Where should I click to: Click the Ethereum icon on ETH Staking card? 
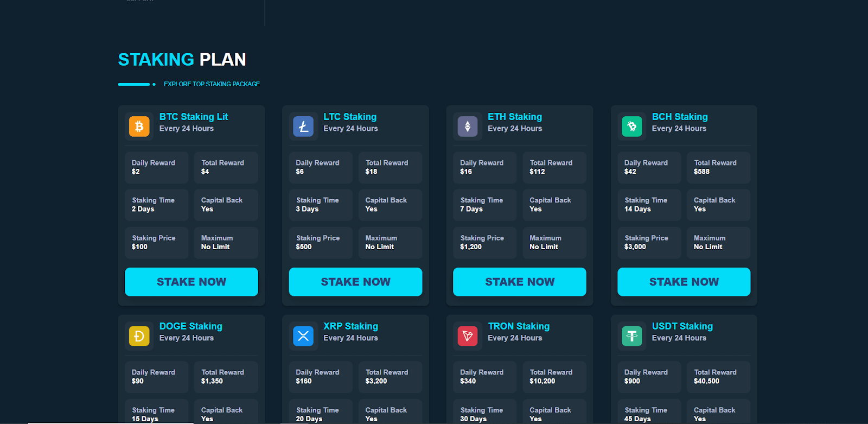tap(468, 126)
